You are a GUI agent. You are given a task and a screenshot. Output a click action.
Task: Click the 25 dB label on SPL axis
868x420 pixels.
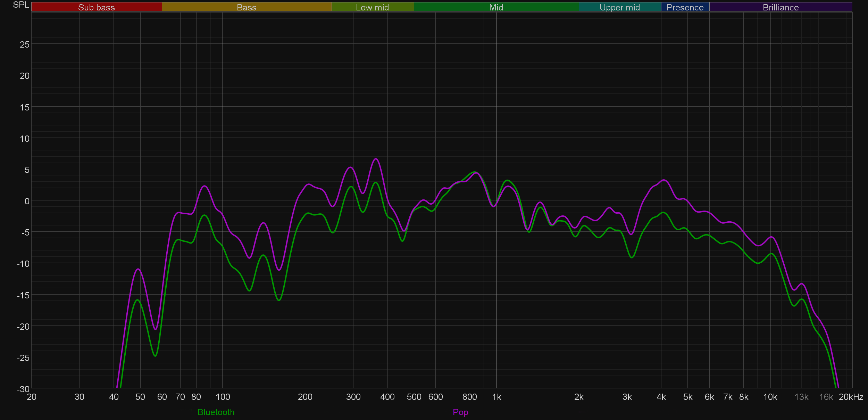tap(24, 44)
